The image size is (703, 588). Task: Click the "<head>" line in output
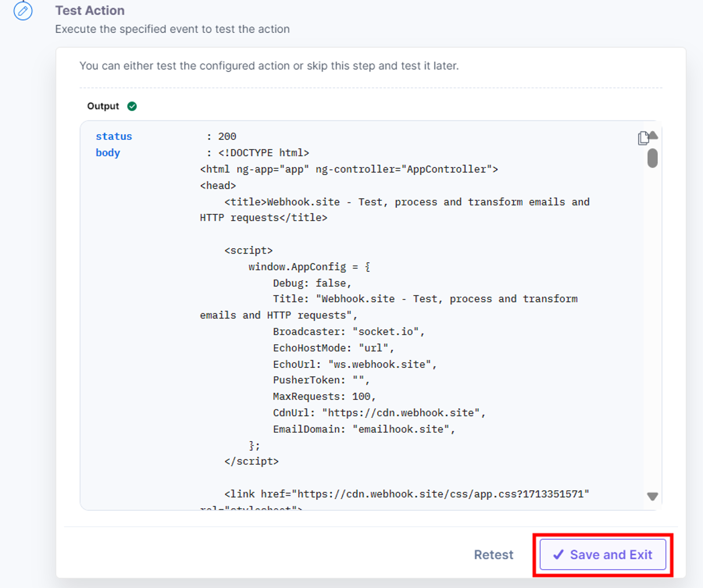click(x=218, y=185)
